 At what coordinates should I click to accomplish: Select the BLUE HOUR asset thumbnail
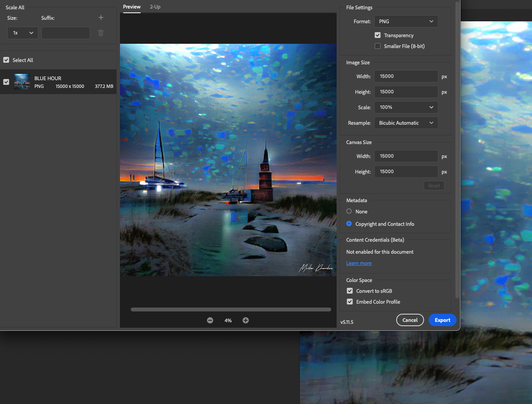point(22,82)
